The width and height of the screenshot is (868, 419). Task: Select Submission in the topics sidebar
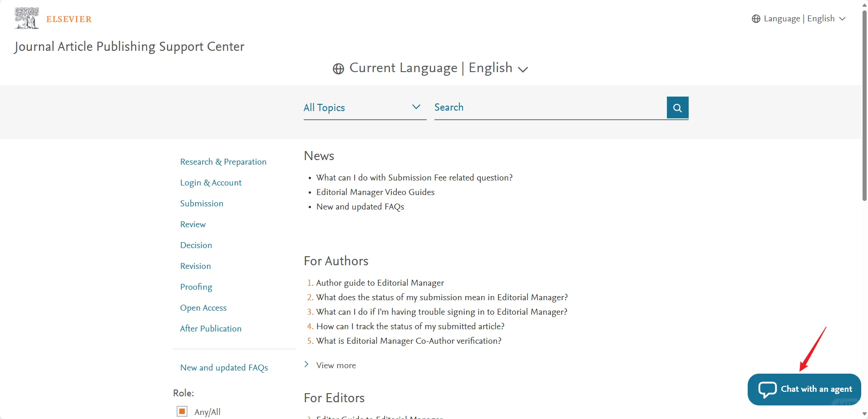click(202, 203)
